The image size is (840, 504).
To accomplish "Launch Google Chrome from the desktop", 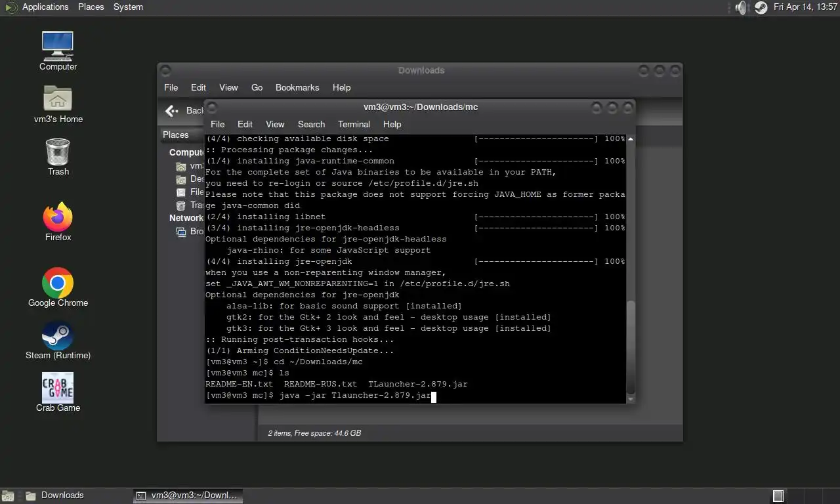I will pos(58,287).
